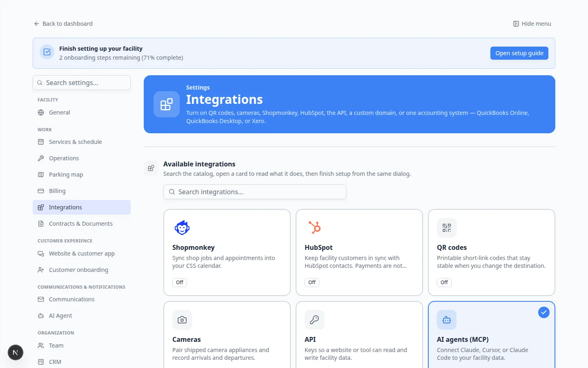Screen dimensions: 588x368
Task: Click the Hide menu panel icon
Action: [x=516, y=24]
